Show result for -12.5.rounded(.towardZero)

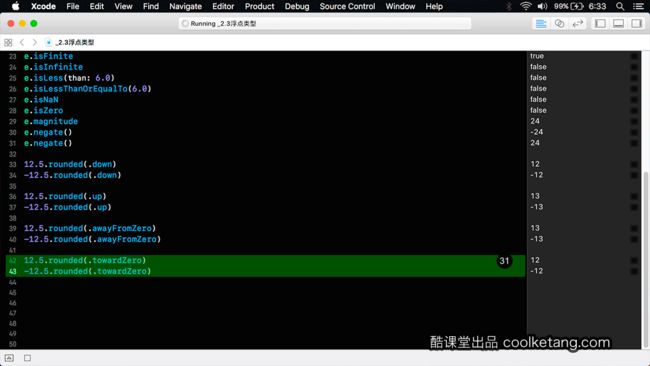click(x=634, y=271)
